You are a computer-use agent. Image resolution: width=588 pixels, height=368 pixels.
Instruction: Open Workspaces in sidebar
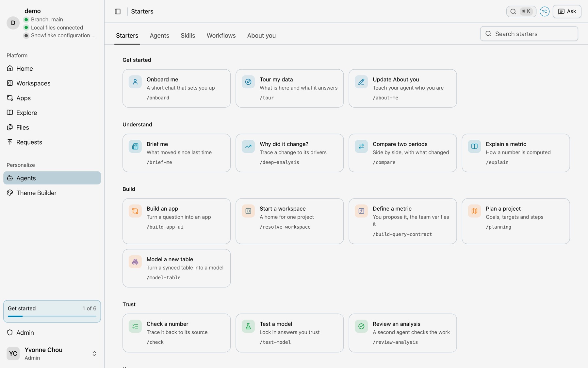coord(52,83)
